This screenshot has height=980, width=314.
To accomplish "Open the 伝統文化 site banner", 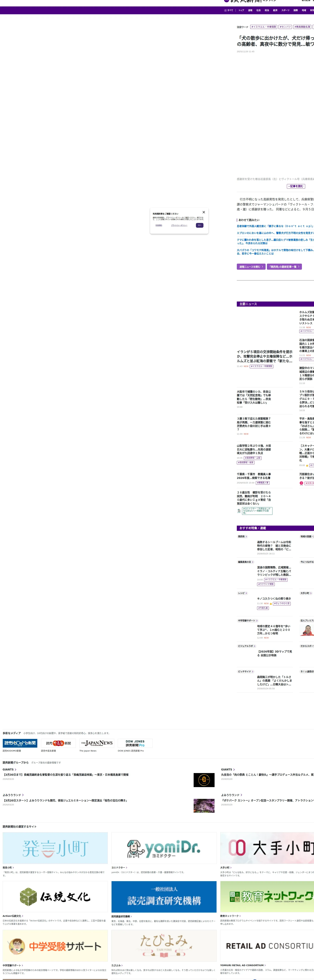I will coord(55,897).
